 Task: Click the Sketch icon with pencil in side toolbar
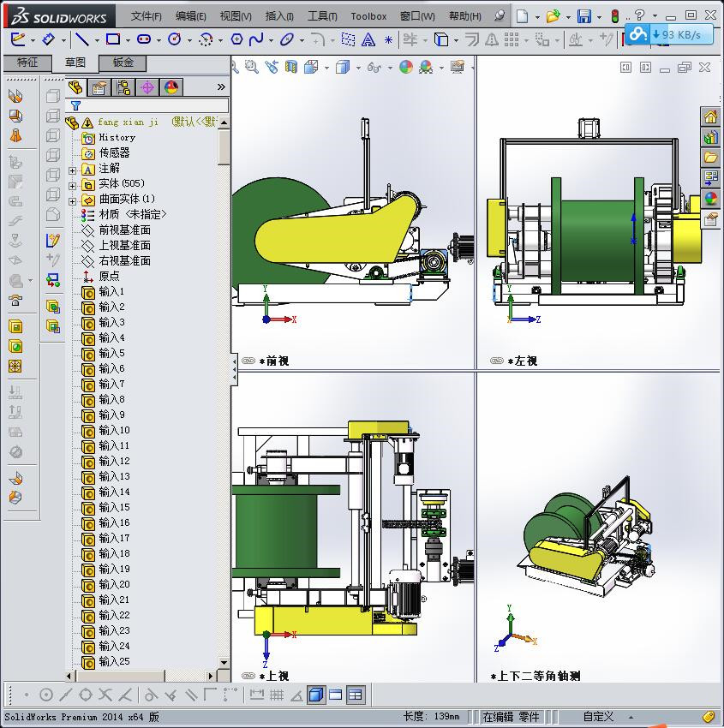coord(53,240)
